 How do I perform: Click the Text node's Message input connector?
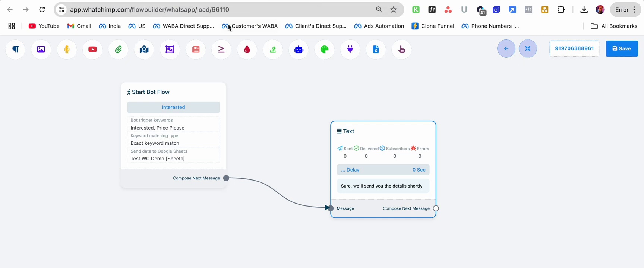click(330, 208)
